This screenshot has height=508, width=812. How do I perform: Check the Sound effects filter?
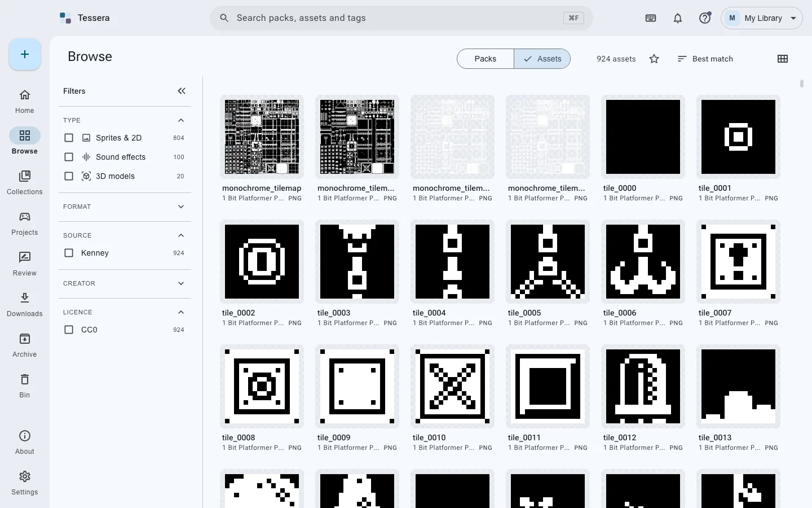(69, 157)
